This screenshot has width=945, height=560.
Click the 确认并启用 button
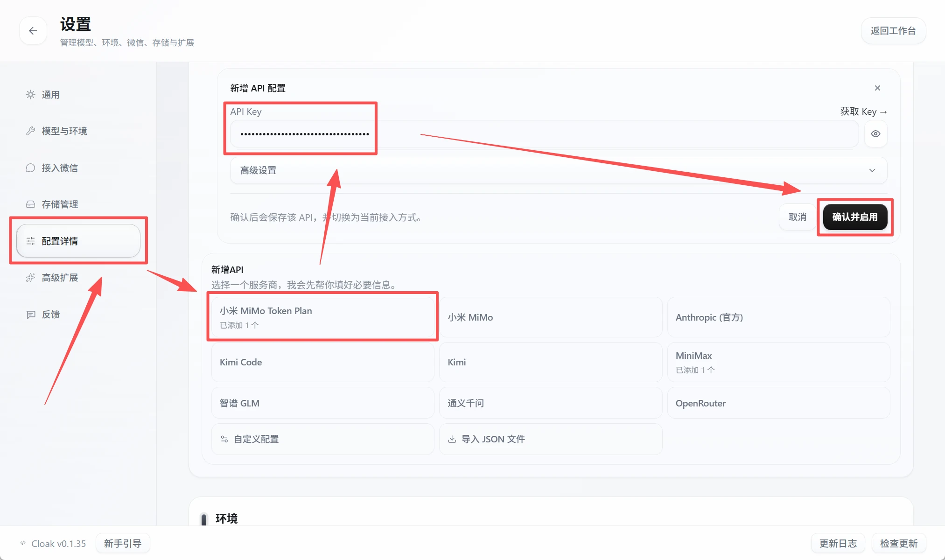[855, 217]
